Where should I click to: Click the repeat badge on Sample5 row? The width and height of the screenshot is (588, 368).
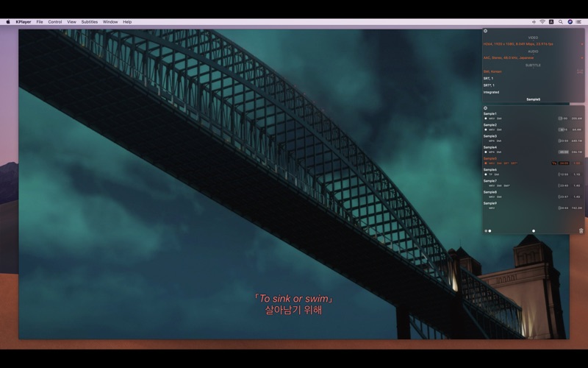554,163
